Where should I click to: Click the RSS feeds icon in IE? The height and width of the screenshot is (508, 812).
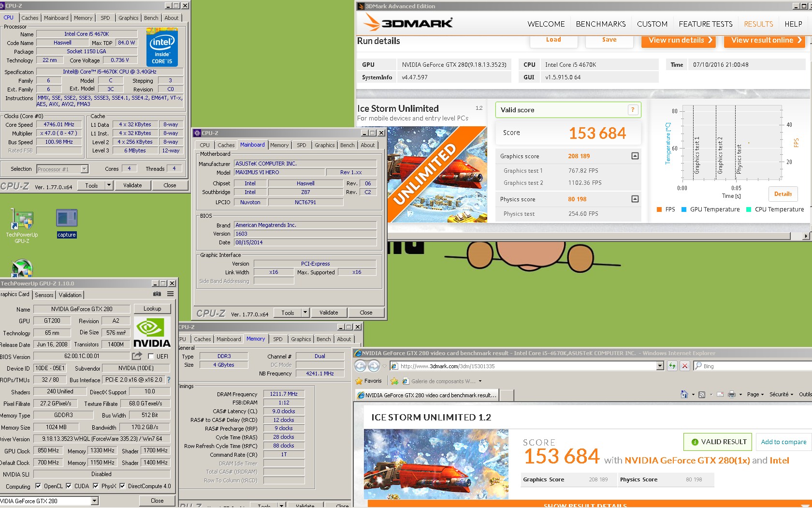pyautogui.click(x=702, y=394)
